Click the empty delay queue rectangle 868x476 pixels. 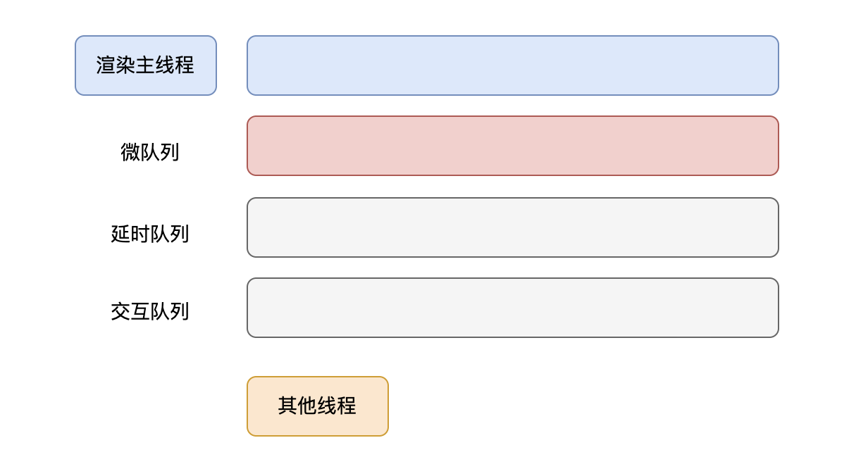[x=512, y=227]
